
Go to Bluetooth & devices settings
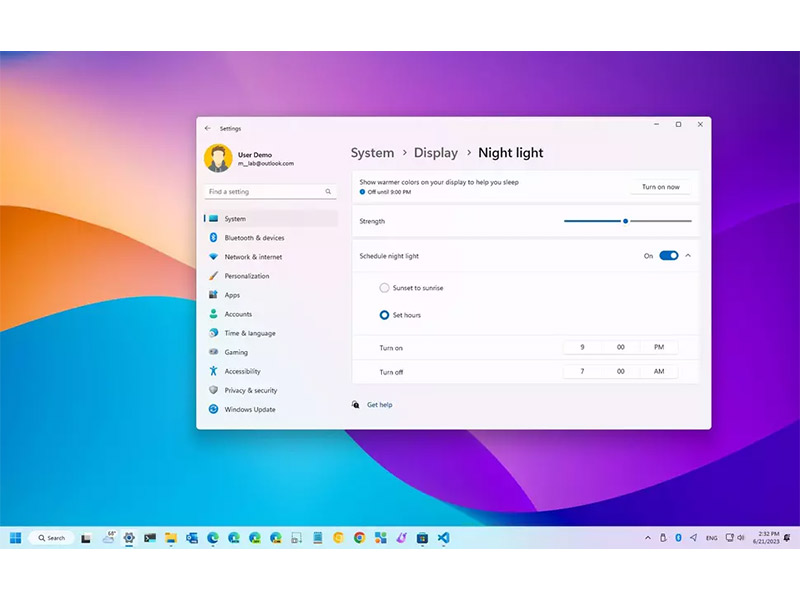[270, 238]
